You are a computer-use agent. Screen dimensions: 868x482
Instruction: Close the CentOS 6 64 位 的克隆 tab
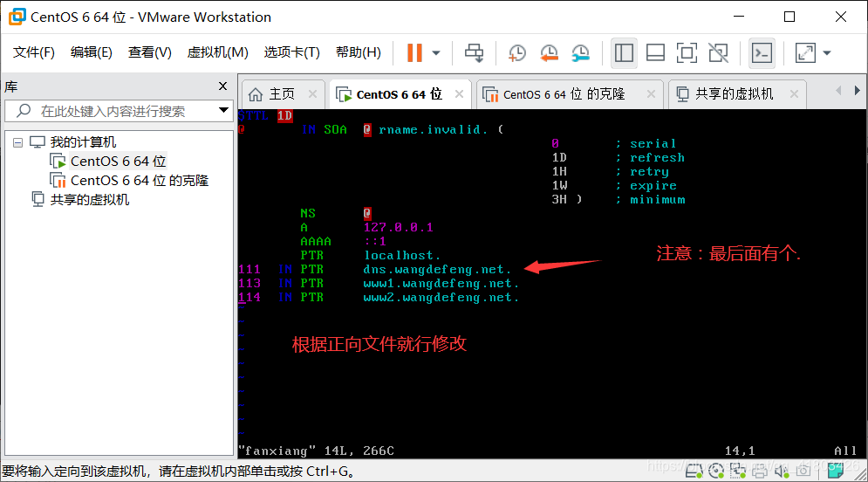click(651, 94)
